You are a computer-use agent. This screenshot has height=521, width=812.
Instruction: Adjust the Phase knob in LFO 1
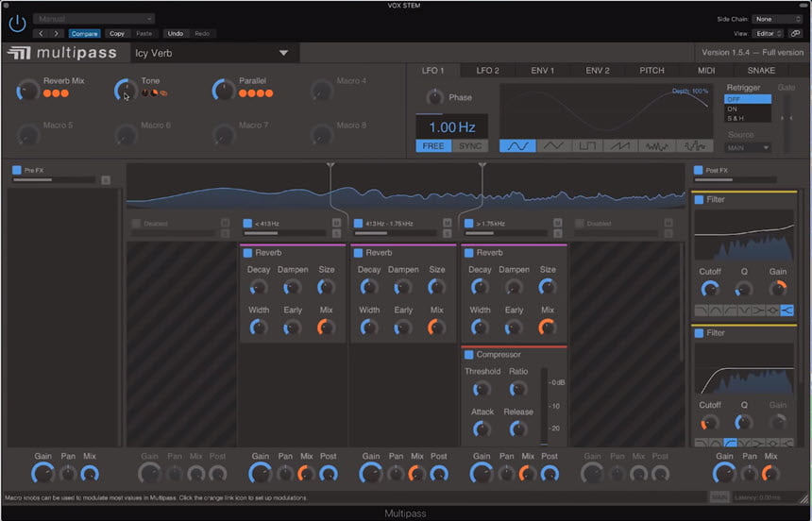434,97
